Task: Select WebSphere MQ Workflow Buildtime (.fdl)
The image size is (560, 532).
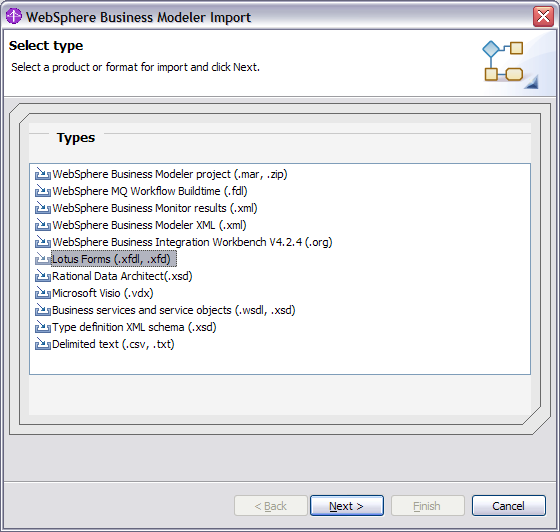Action: point(150,191)
